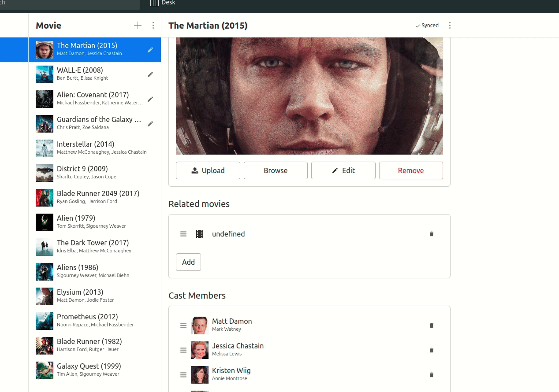559x392 pixels.
Task: Click pencil icon on Guardians of the Galaxy row
Action: coord(150,124)
